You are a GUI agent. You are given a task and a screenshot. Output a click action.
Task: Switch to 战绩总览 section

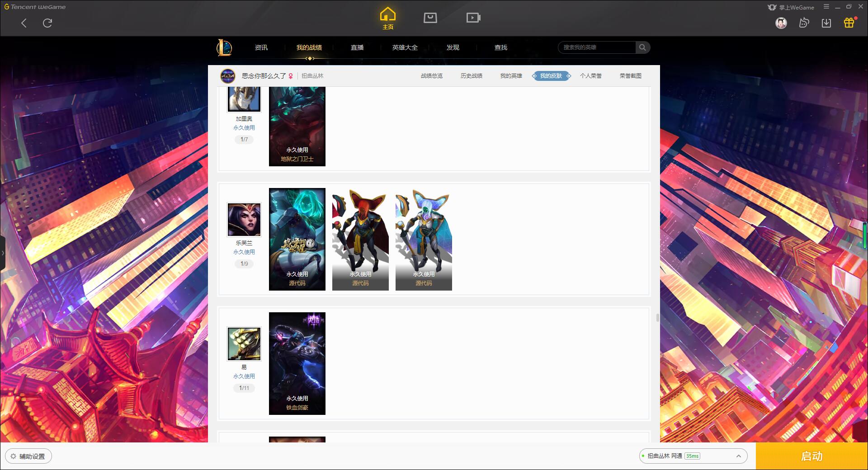tap(432, 76)
